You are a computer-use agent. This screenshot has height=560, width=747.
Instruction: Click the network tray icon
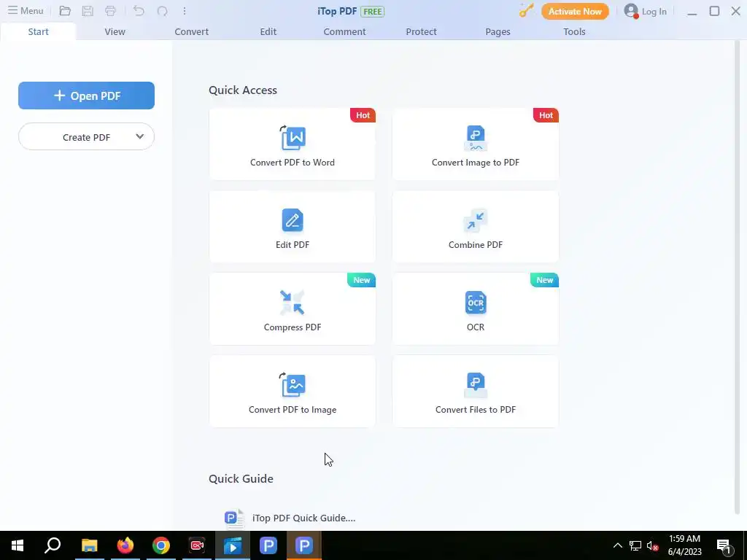point(635,545)
